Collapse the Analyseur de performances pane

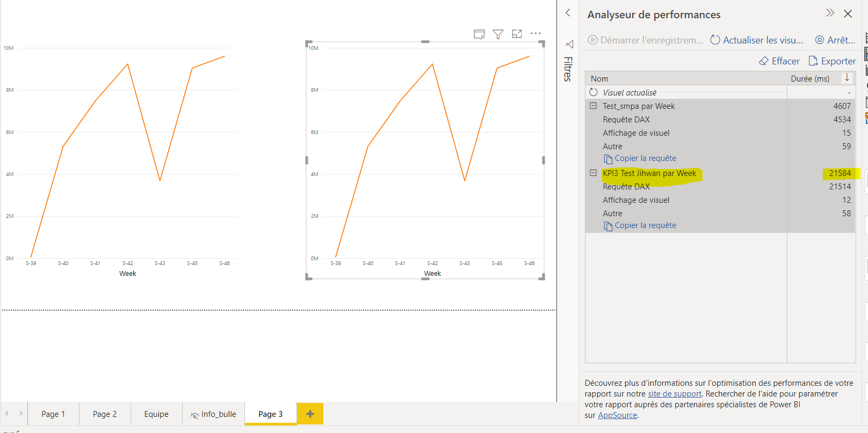830,13
